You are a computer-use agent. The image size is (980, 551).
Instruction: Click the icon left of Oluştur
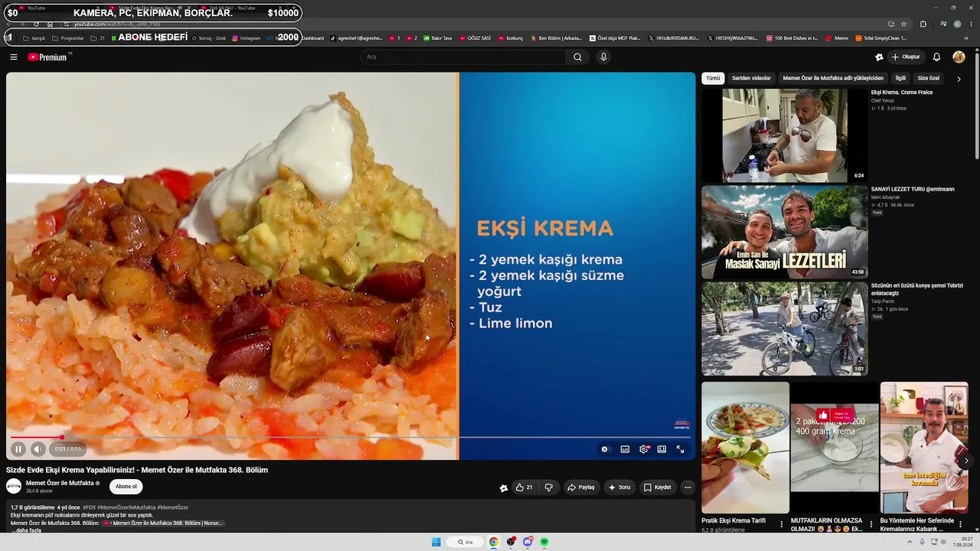[x=879, y=57]
